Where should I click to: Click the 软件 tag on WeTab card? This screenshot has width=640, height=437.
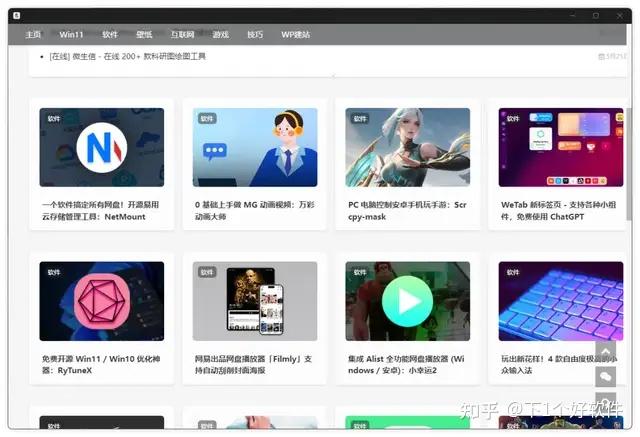tap(513, 119)
